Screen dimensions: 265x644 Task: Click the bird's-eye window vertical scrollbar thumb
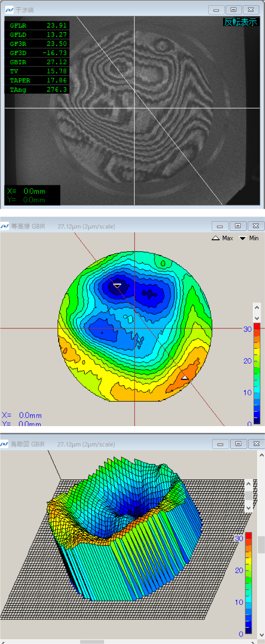261,545
